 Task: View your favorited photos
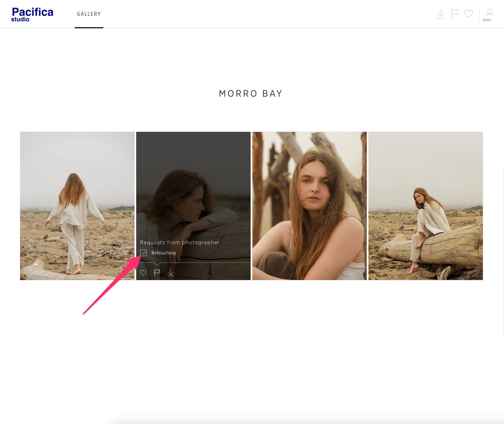point(469,14)
